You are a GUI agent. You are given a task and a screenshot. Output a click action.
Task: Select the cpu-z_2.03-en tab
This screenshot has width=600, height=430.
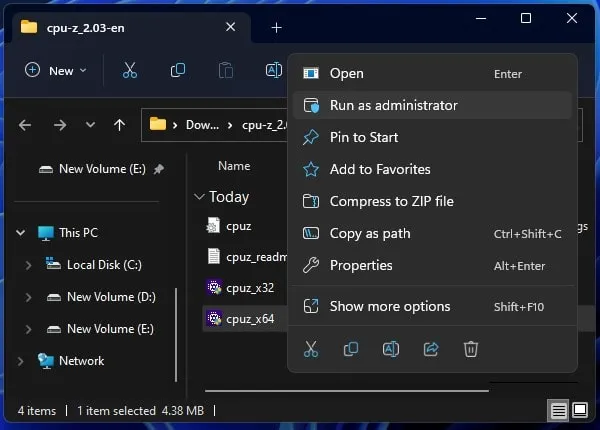pyautogui.click(x=132, y=28)
